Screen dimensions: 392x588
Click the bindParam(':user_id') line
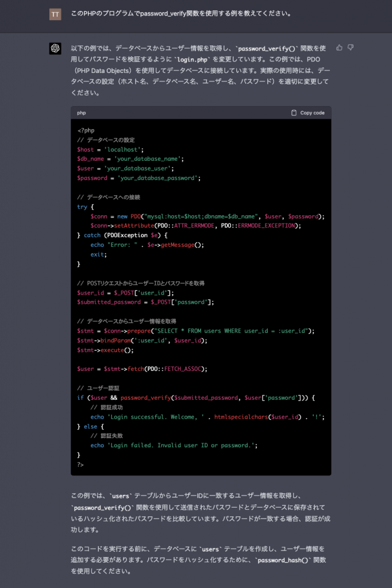142,341
